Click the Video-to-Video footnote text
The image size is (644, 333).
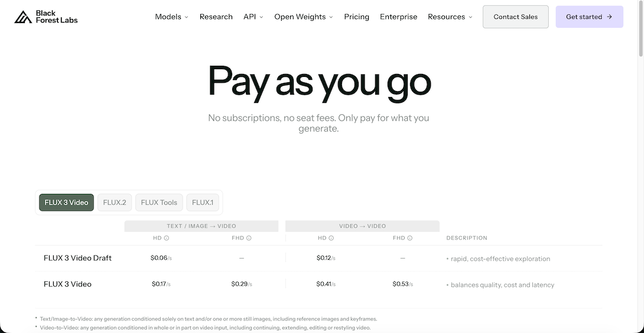205,328
